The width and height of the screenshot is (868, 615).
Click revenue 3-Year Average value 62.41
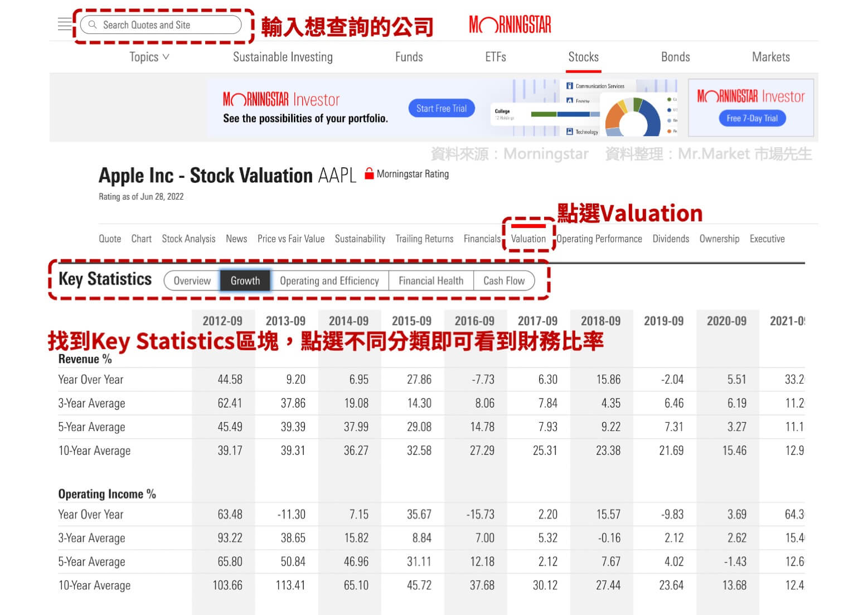230,403
